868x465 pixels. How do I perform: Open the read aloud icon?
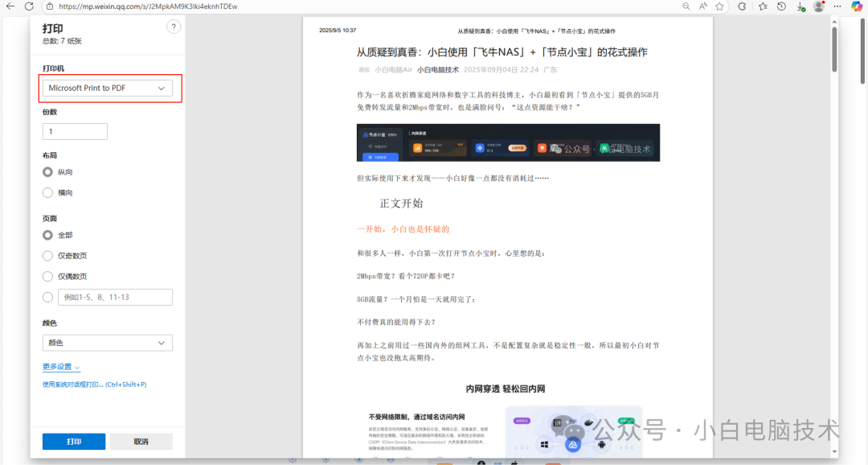point(702,6)
